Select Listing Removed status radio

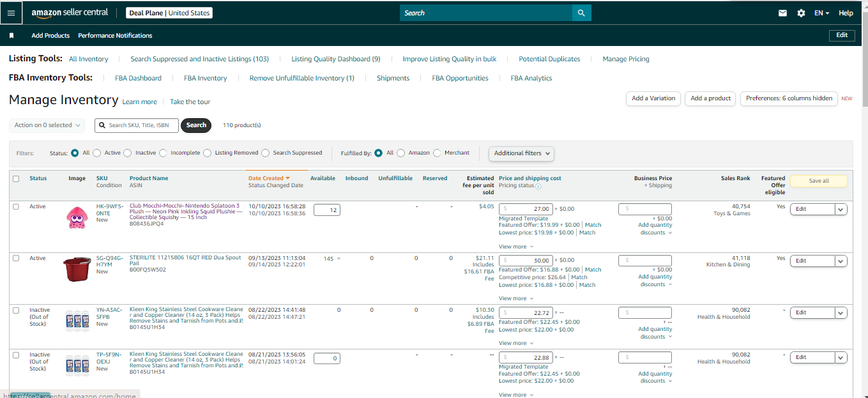coord(208,153)
